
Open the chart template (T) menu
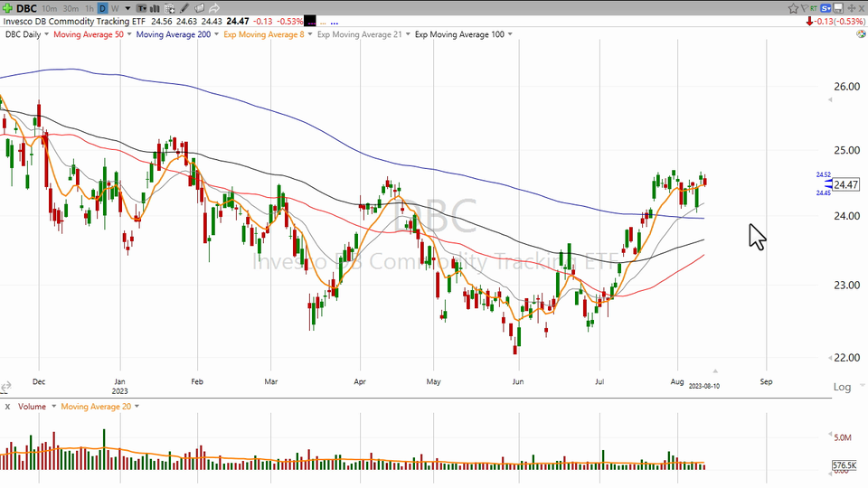click(142, 8)
